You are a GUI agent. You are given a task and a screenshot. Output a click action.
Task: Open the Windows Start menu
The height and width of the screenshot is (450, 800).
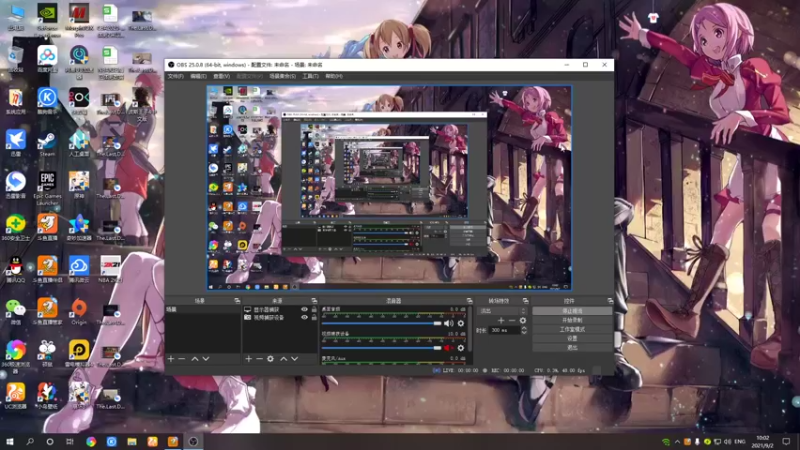pyautogui.click(x=10, y=441)
